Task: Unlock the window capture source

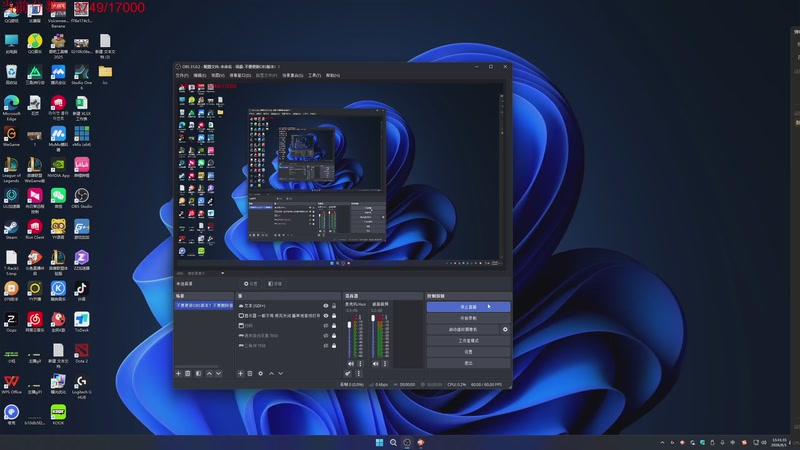Action: click(334, 326)
